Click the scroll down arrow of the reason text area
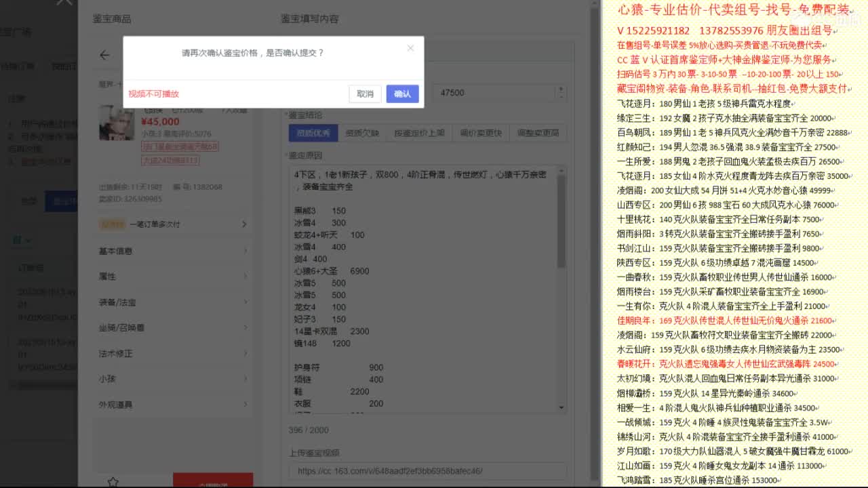The width and height of the screenshot is (868, 488). (x=561, y=407)
